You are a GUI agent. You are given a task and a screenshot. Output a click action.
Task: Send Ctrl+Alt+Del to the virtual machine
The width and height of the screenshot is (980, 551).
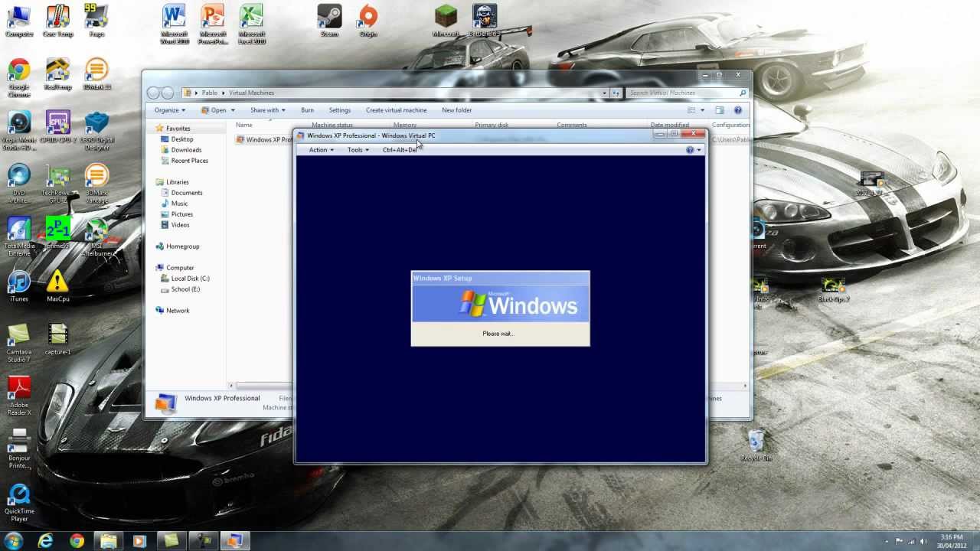[x=400, y=150]
